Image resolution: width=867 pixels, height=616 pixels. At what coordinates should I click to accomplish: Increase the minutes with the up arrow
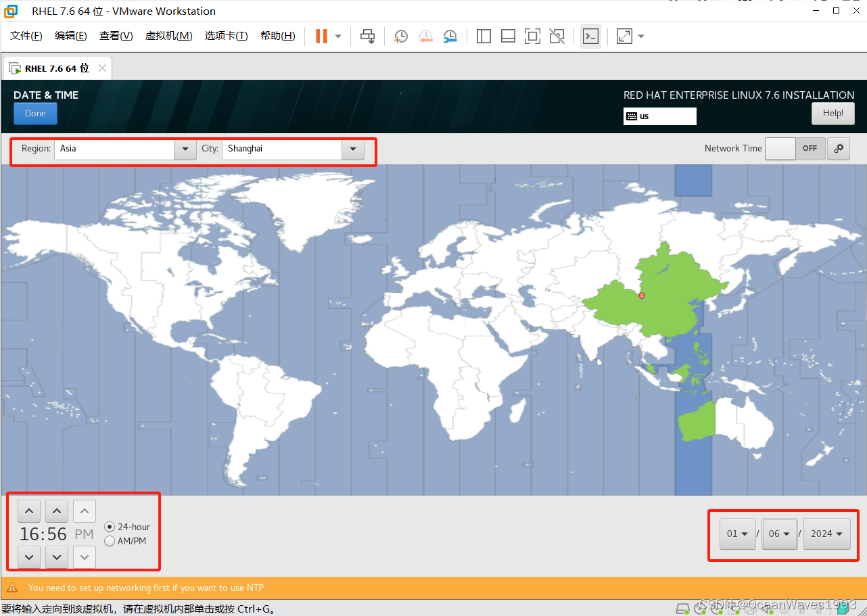(57, 511)
